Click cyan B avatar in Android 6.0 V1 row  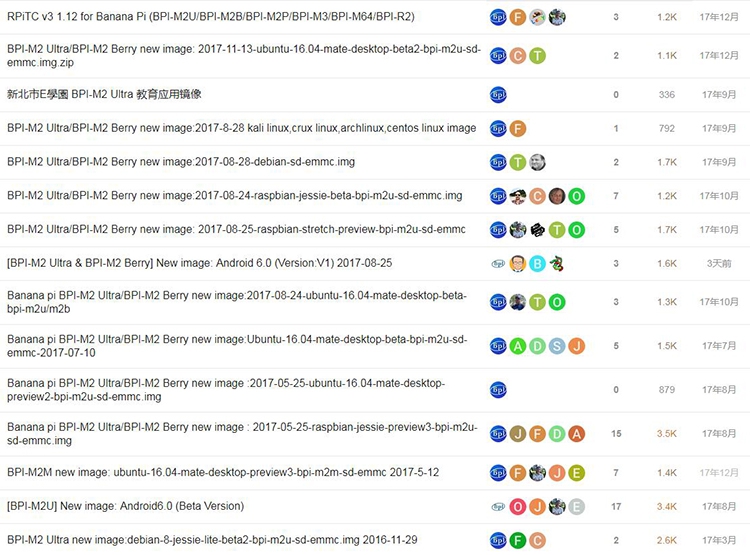[537, 264]
